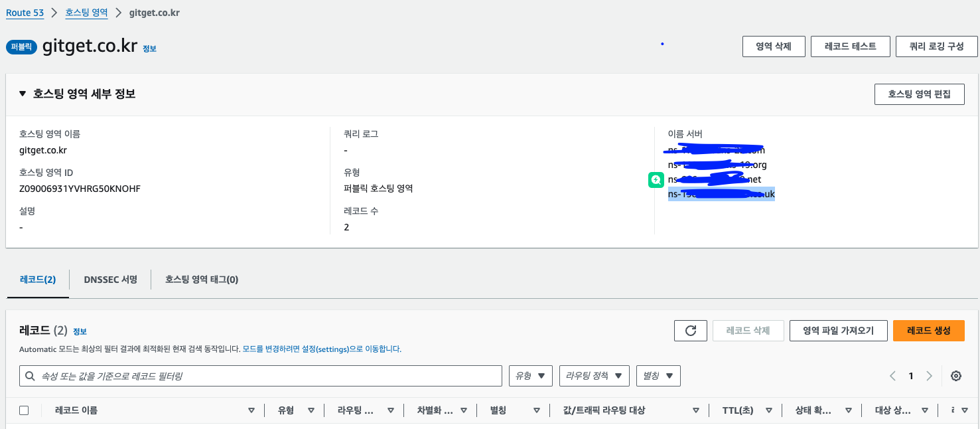Go to previous records page

(x=893, y=376)
